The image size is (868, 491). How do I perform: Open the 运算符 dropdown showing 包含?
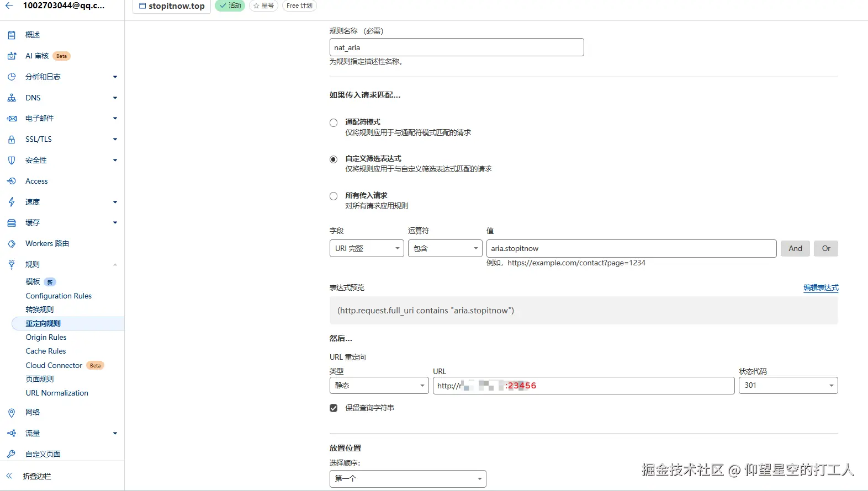coord(445,248)
